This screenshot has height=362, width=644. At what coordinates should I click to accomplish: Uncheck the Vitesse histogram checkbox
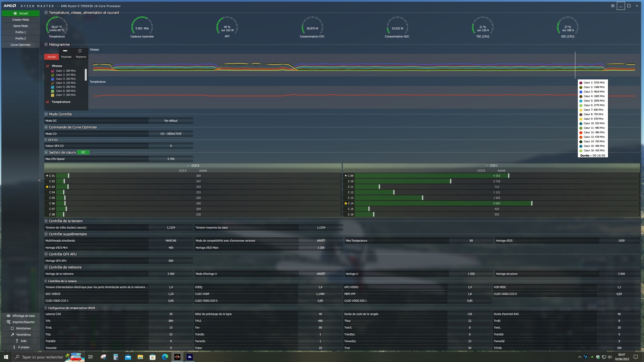pyautogui.click(x=48, y=66)
